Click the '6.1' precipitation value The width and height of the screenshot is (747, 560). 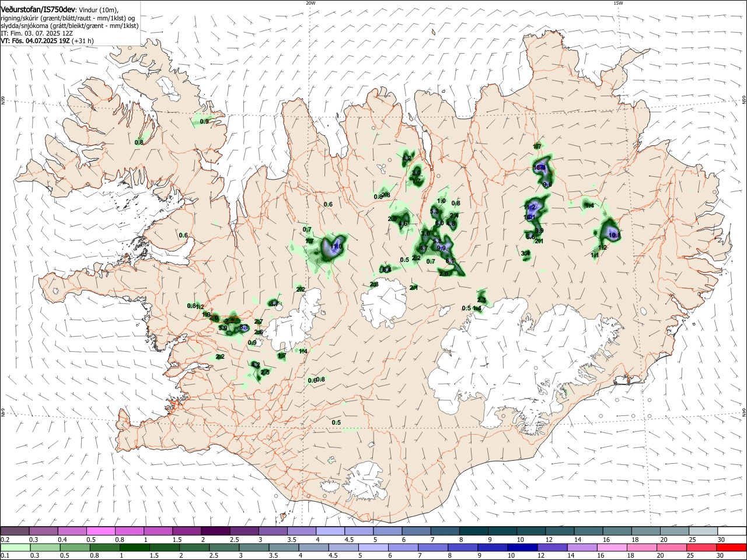[x=450, y=261]
